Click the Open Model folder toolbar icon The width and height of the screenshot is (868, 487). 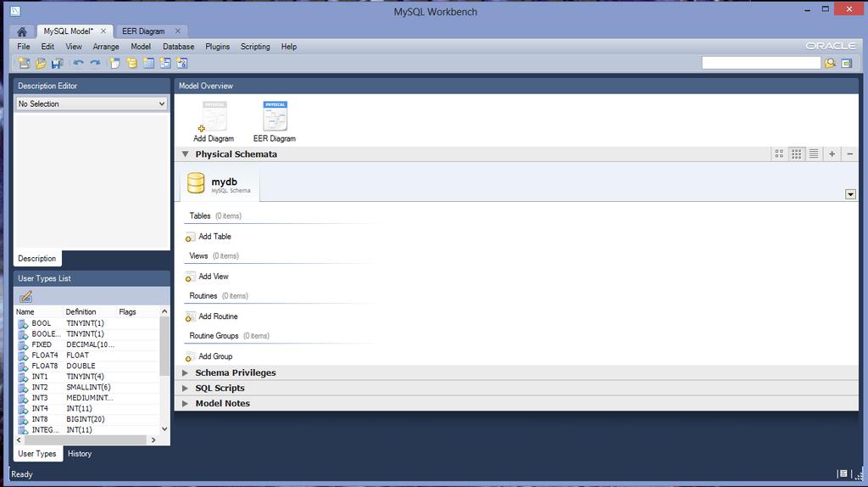pyautogui.click(x=41, y=63)
